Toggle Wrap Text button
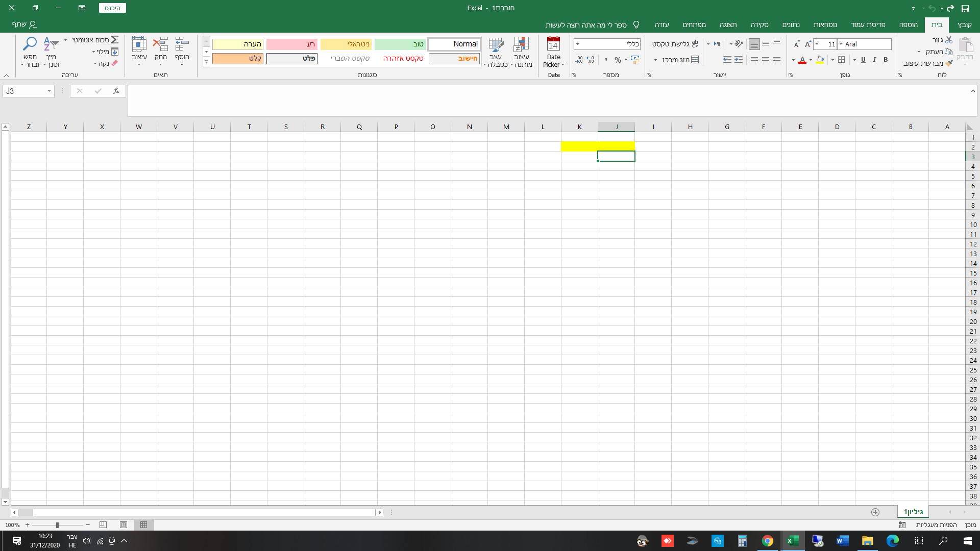Viewport: 980px width, 551px height. (674, 44)
